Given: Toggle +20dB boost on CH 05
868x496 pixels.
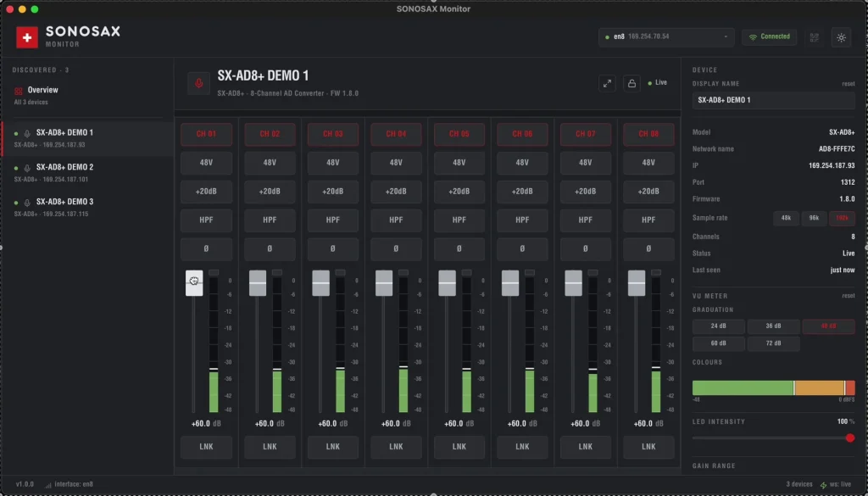Looking at the screenshot, I should (459, 192).
